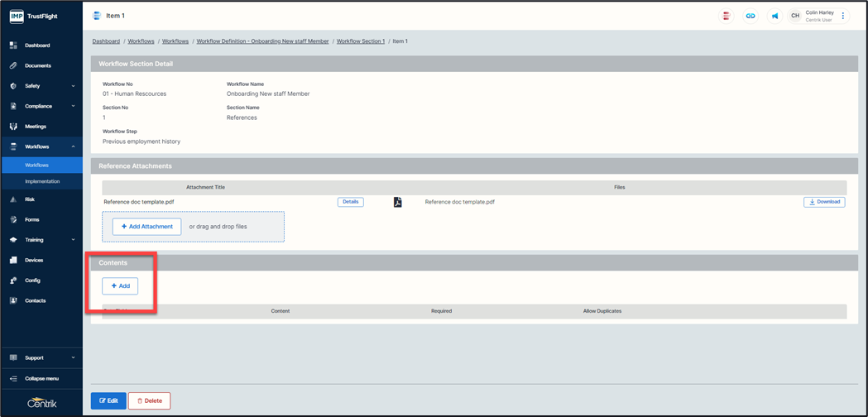868x417 pixels.
Task: Collapse the Workflows sidebar section
Action: 73,146
